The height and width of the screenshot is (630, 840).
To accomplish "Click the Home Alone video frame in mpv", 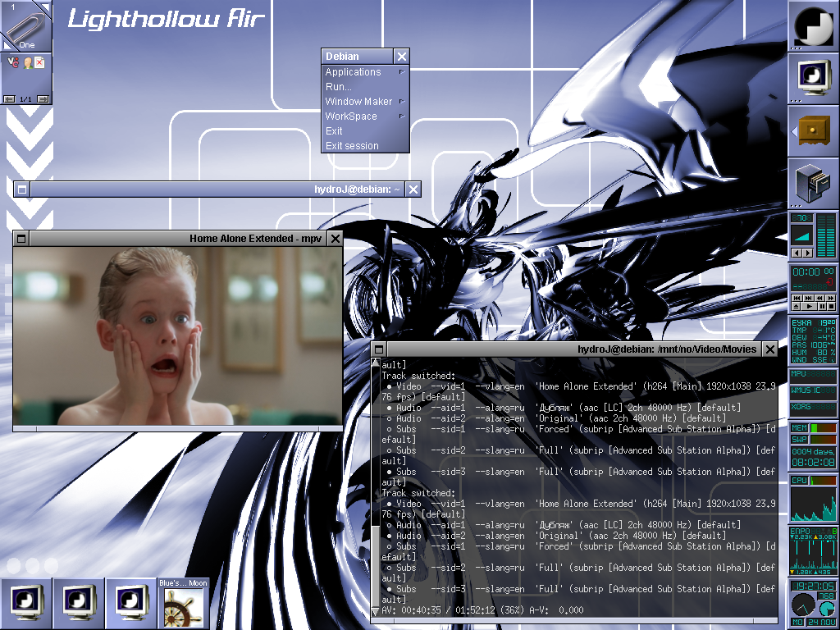I will point(177,336).
